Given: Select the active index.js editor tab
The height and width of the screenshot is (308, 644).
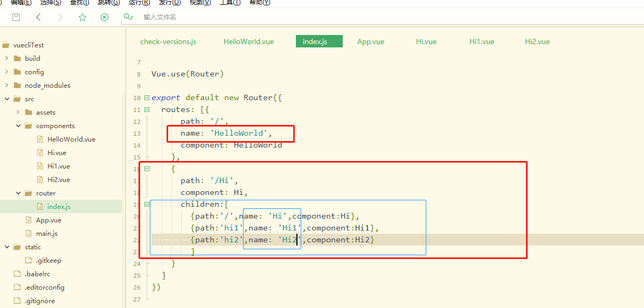Looking at the screenshot, I should [319, 41].
